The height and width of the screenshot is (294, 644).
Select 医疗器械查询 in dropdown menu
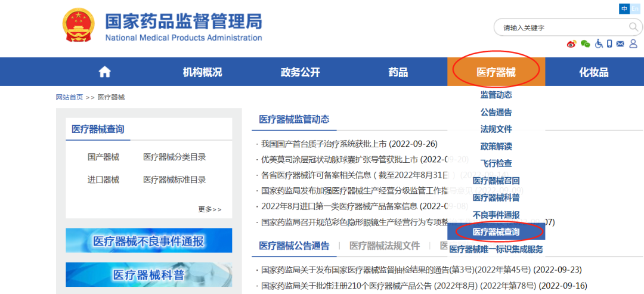click(x=496, y=232)
